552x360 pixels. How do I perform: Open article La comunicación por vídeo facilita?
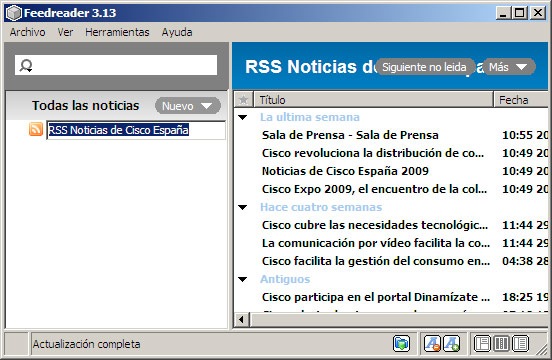(376, 243)
